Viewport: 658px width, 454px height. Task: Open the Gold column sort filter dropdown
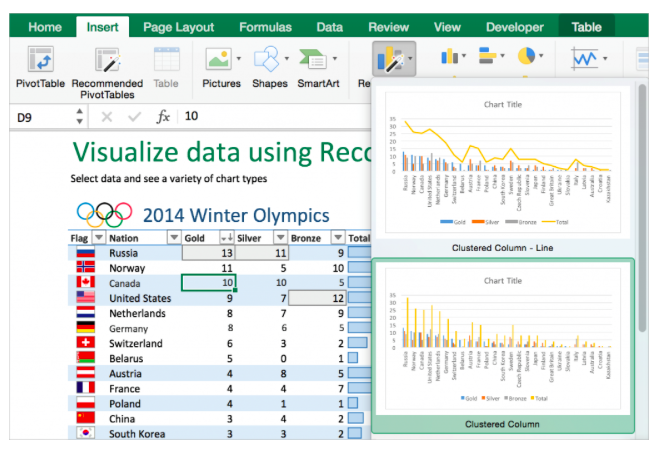pyautogui.click(x=226, y=238)
